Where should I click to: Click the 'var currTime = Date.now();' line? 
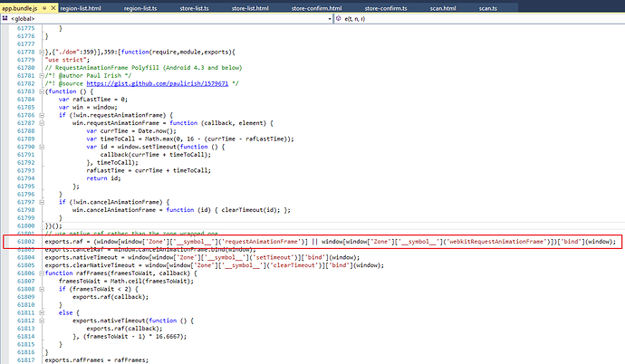coord(131,131)
